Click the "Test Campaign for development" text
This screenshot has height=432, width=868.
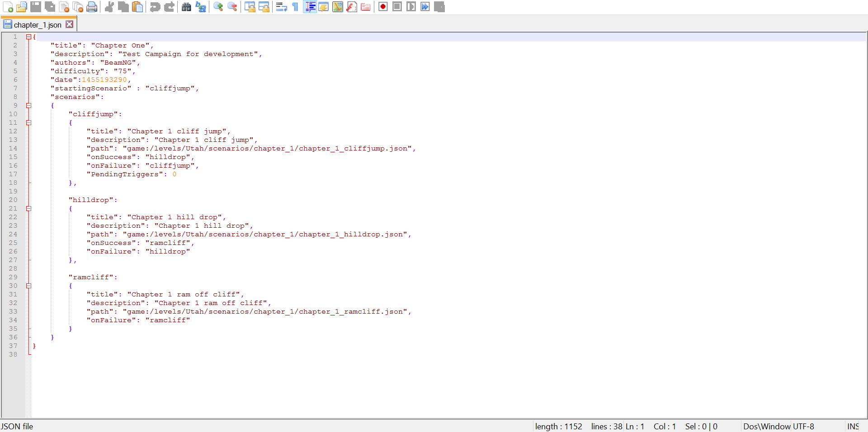188,54
